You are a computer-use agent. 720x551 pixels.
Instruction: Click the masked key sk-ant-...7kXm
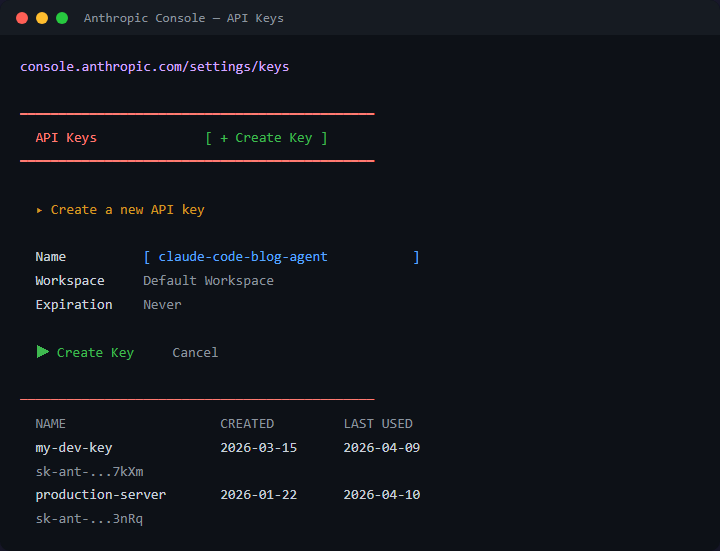click(90, 472)
